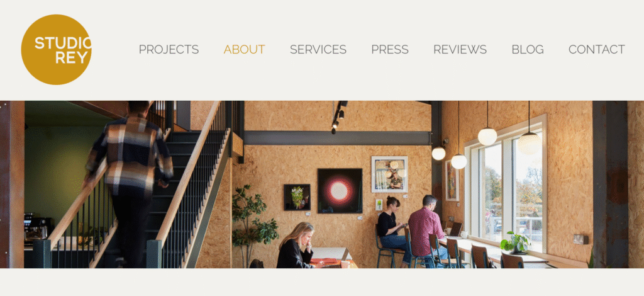
Task: Open the Contact page
Action: (597, 49)
